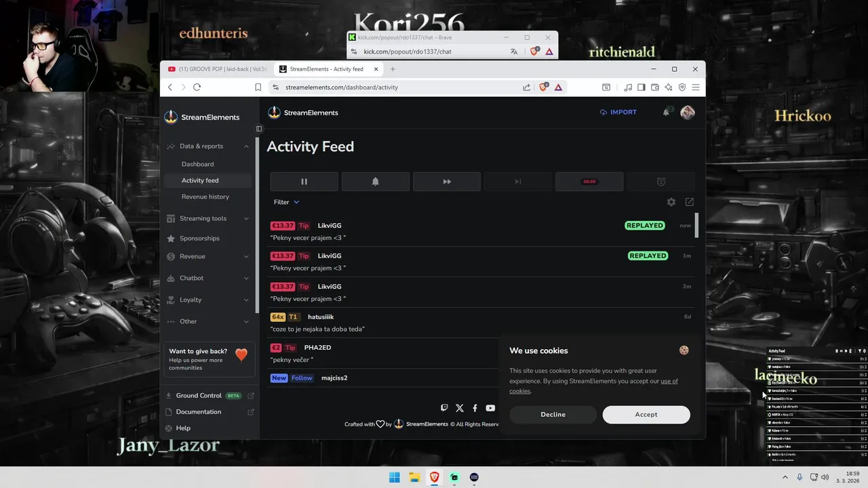Image resolution: width=868 pixels, height=488 pixels.
Task: Click the Want to give back card
Action: (209, 359)
